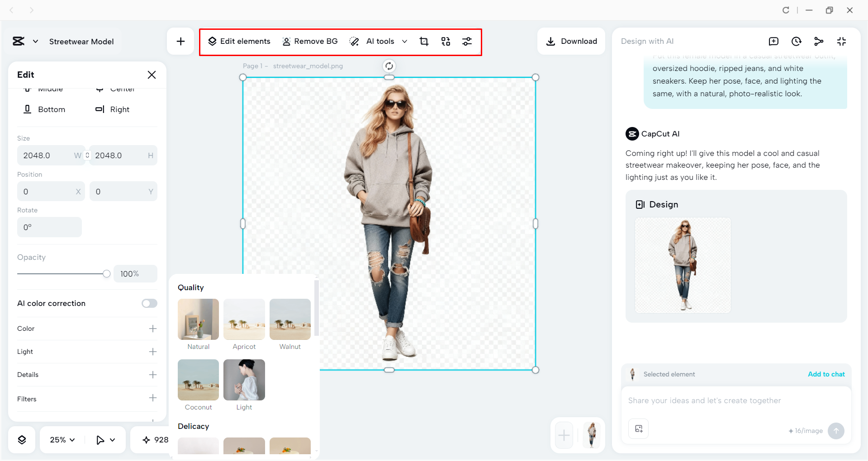868x461 pixels.
Task: Click the streetwear_model.png page label
Action: [308, 66]
